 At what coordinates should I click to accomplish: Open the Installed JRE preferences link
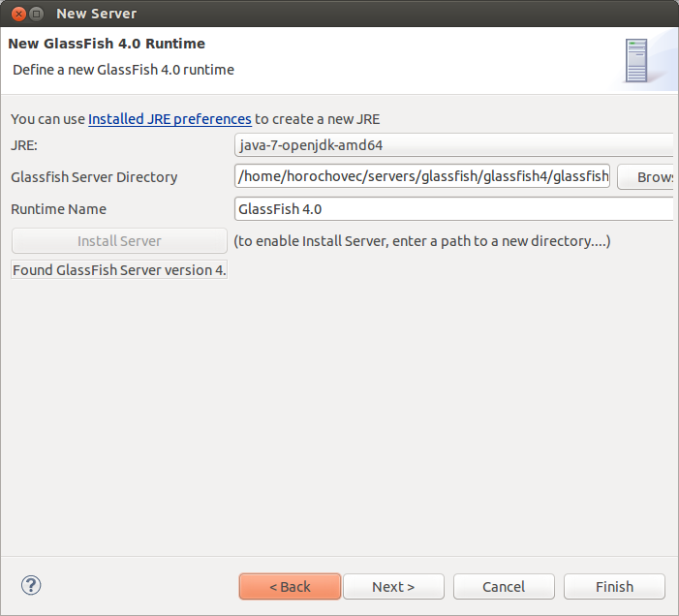pyautogui.click(x=170, y=119)
